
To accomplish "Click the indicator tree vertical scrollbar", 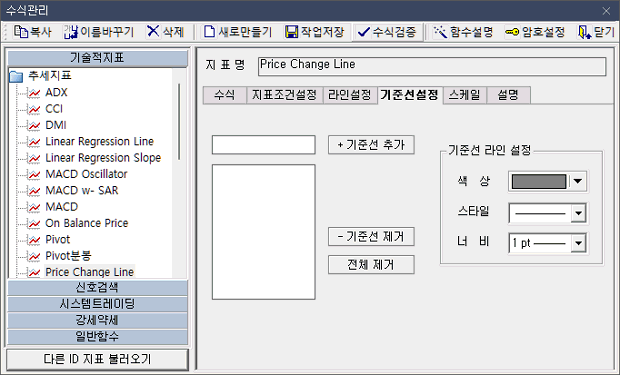I will pos(179,122).
